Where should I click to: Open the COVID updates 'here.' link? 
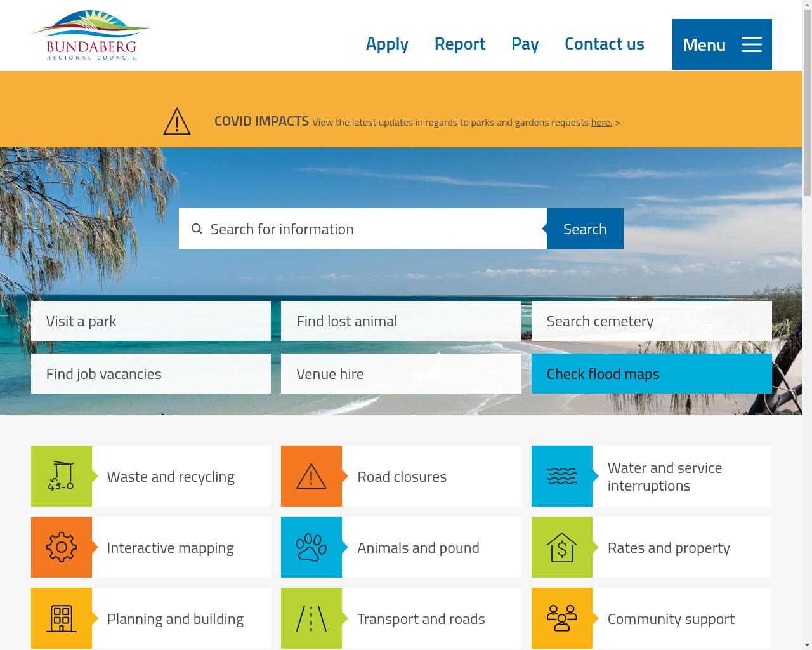600,122
